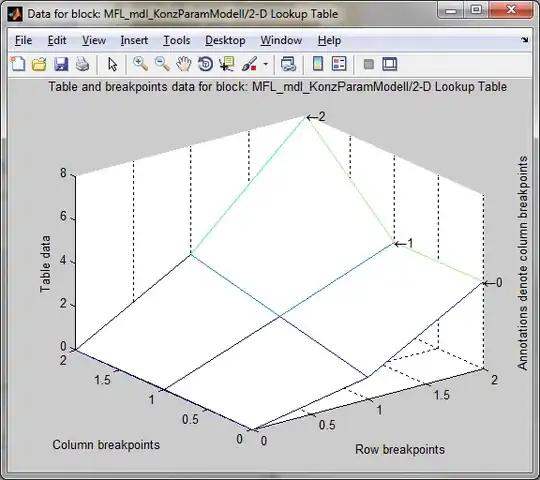
Task: Open the Tools menu
Action: (x=177, y=40)
